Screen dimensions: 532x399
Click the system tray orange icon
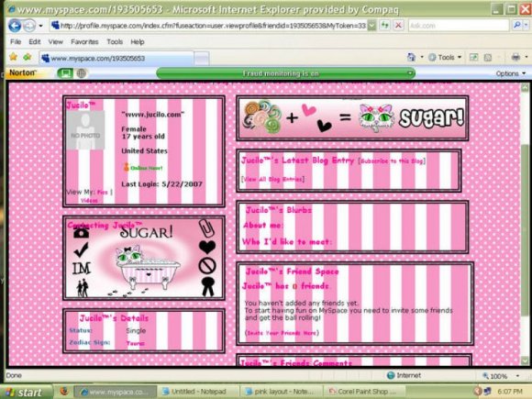pyautogui.click(x=477, y=392)
